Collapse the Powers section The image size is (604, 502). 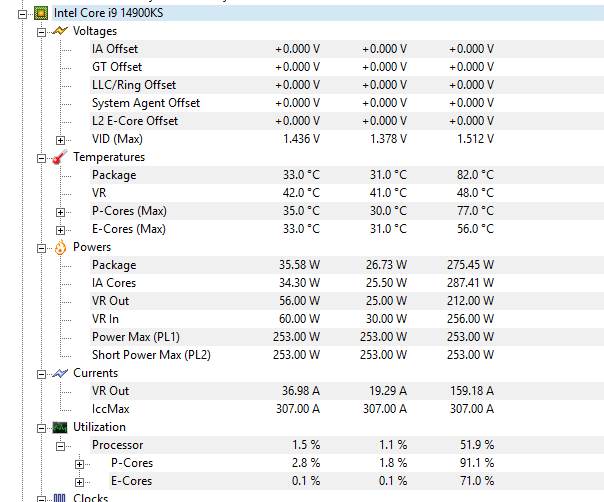coord(41,248)
